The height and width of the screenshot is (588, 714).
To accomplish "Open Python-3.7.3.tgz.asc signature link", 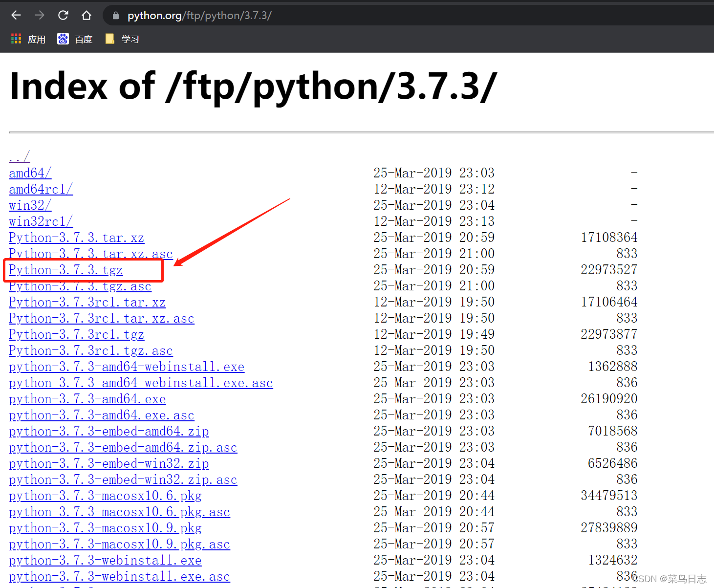I will coord(80,286).
